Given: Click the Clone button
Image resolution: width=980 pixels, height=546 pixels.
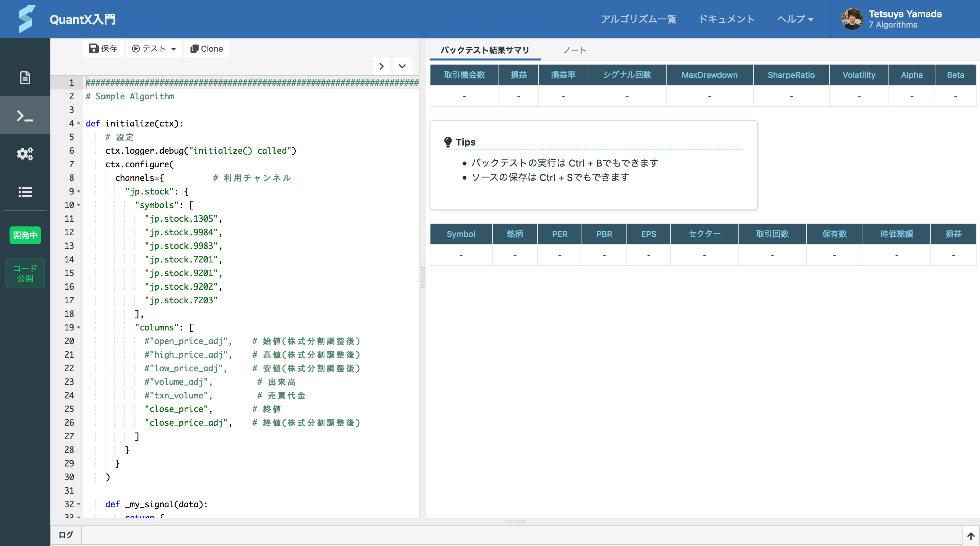Looking at the screenshot, I should [x=207, y=49].
